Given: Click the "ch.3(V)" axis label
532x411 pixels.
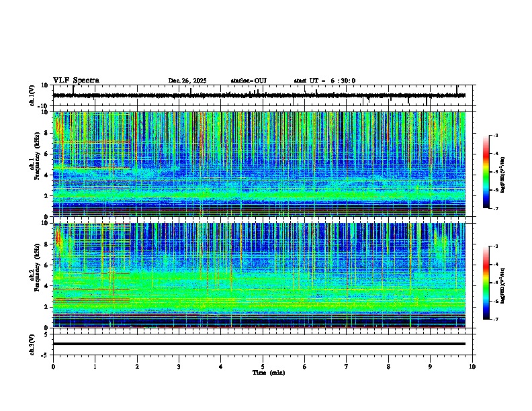Looking at the screenshot, I should point(32,345).
